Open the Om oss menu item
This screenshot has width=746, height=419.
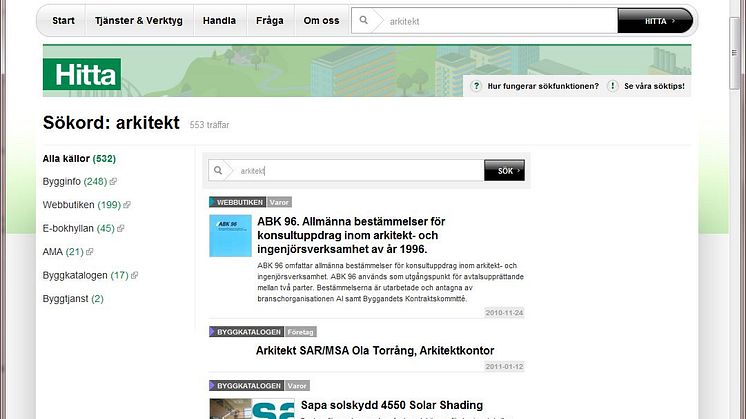(322, 20)
